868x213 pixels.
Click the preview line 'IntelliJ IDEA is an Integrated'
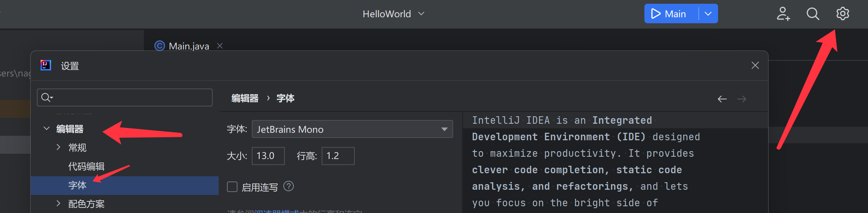(562, 120)
